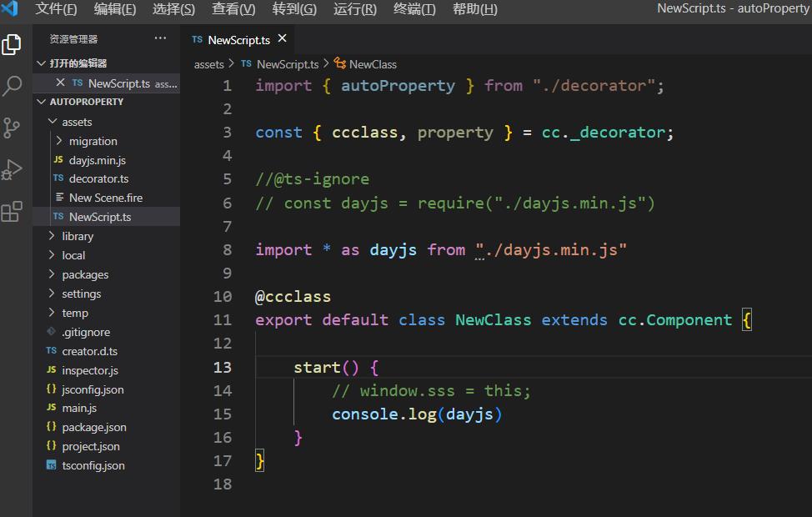This screenshot has width=812, height=517.
Task: Click the //@ts-ignore comment line
Action: (x=313, y=179)
